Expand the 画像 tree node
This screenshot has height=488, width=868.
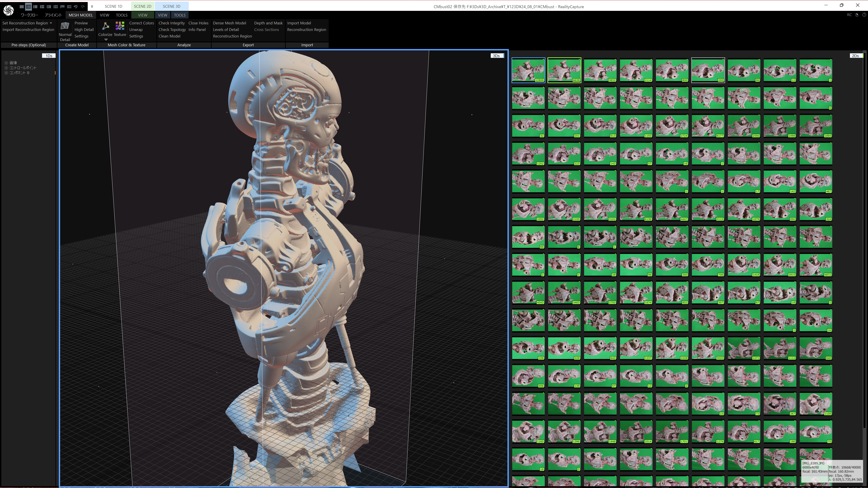[x=6, y=63]
